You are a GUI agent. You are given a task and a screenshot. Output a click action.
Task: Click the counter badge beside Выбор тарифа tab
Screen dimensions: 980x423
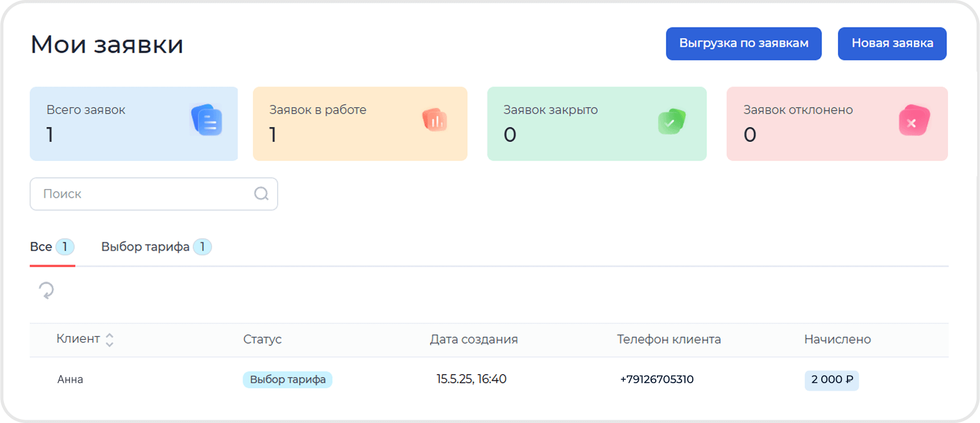pyautogui.click(x=202, y=247)
